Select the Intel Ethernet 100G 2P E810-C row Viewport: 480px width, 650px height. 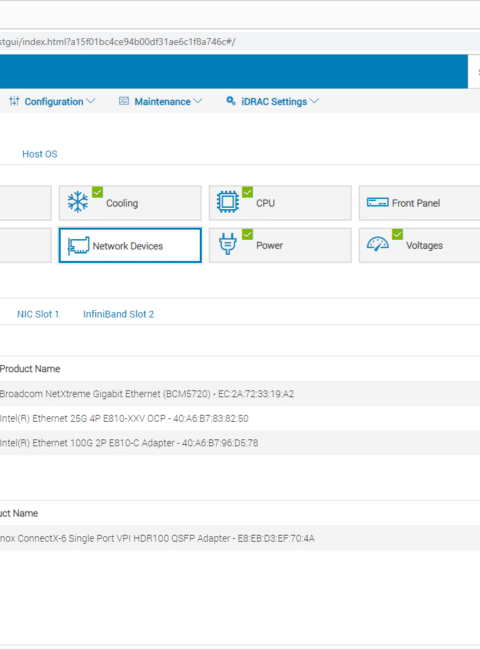coord(240,443)
